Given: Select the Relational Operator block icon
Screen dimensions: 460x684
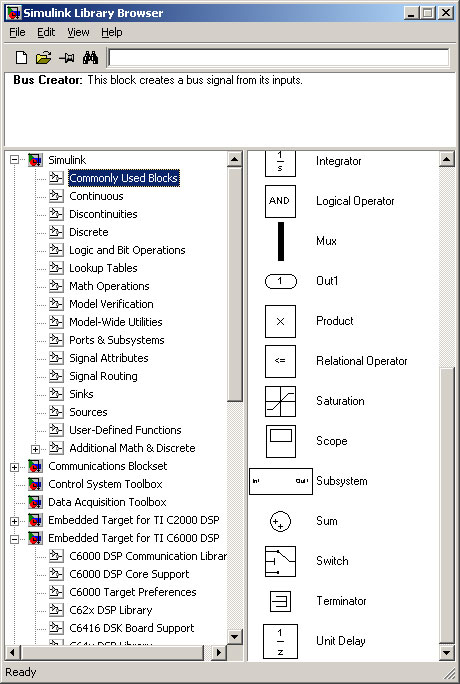Looking at the screenshot, I should pyautogui.click(x=280, y=361).
